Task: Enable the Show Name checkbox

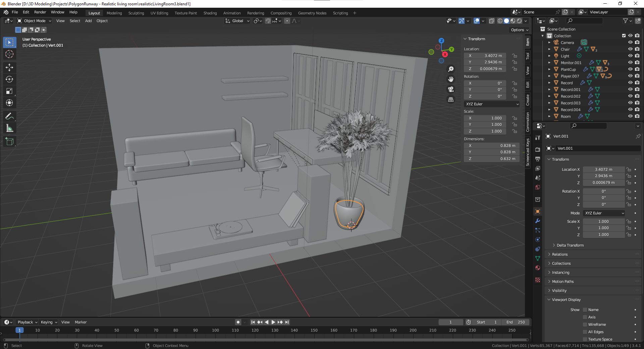Action: pos(585,310)
